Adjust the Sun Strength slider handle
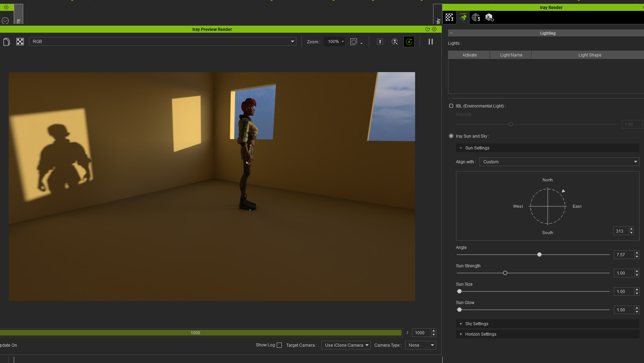This screenshot has height=363, width=644. (505, 273)
